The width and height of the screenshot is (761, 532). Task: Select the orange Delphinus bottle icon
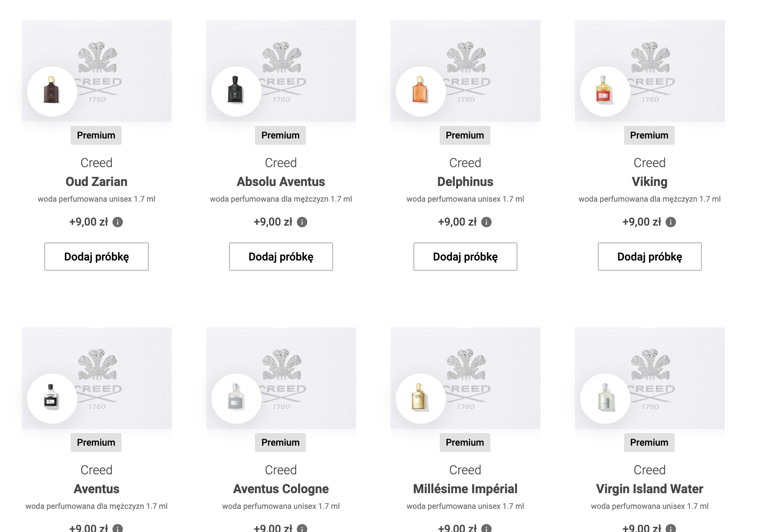421,91
